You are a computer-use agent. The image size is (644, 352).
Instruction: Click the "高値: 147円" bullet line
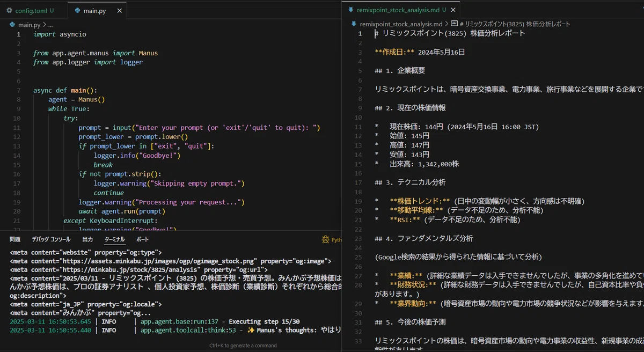coord(402,145)
